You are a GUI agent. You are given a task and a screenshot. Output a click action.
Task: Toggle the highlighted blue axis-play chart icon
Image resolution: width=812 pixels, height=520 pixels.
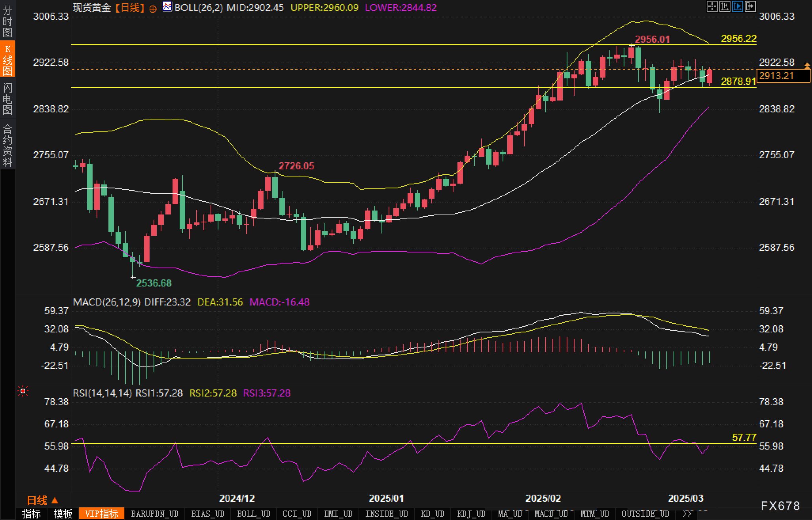click(737, 6)
